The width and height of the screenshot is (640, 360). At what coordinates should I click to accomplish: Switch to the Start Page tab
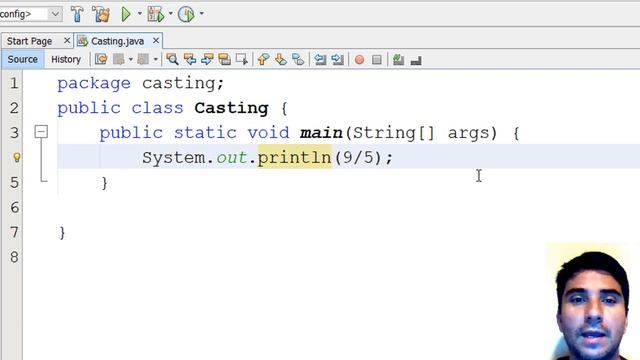tap(29, 41)
